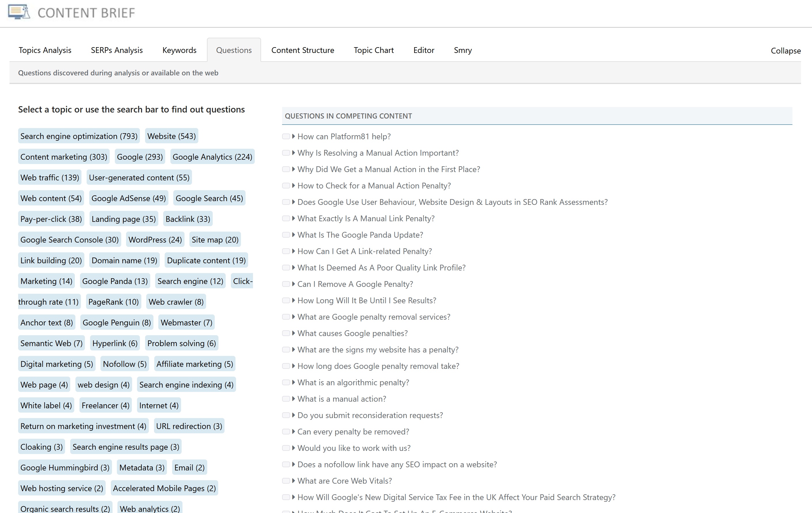The width and height of the screenshot is (812, 513).
Task: Select the Google (293) topic tag
Action: 140,157
